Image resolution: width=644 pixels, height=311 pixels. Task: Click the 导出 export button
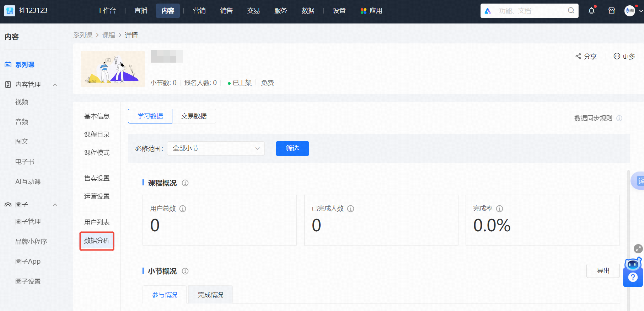603,271
